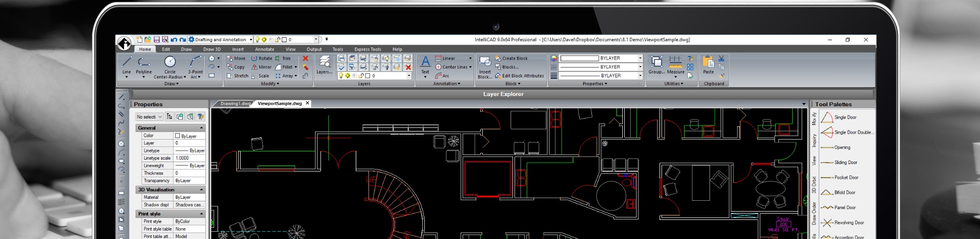Open the 'No selecti' object dropdown
The image size is (980, 239).
(149, 117)
